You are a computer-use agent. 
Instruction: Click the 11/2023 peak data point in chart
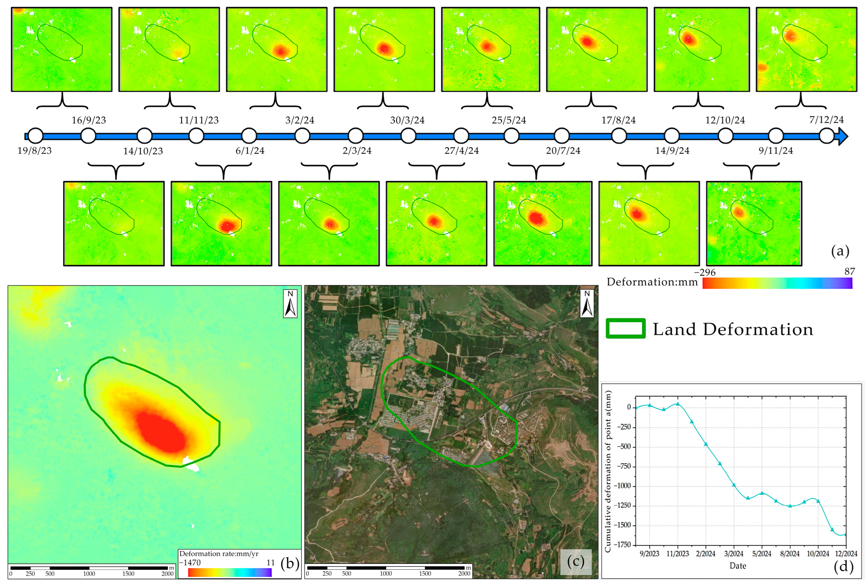(677, 404)
